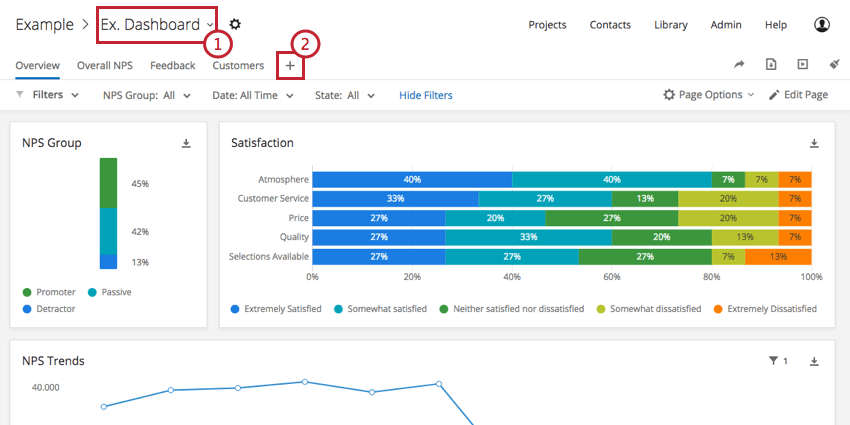Toggle the Somewhat dissatisfied legend item
This screenshot has height=425, width=850.
(x=648, y=309)
